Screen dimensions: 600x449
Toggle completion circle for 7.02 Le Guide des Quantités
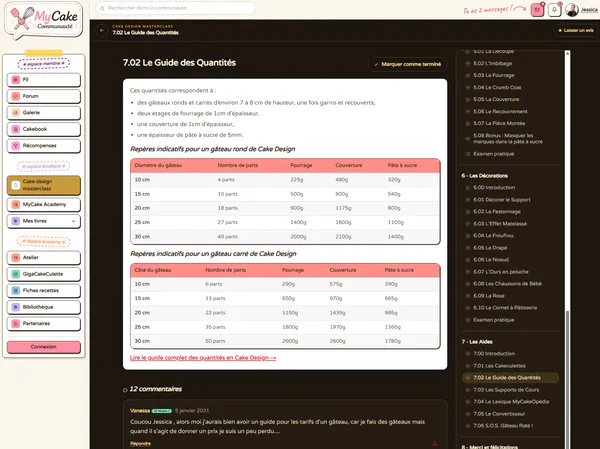468,378
